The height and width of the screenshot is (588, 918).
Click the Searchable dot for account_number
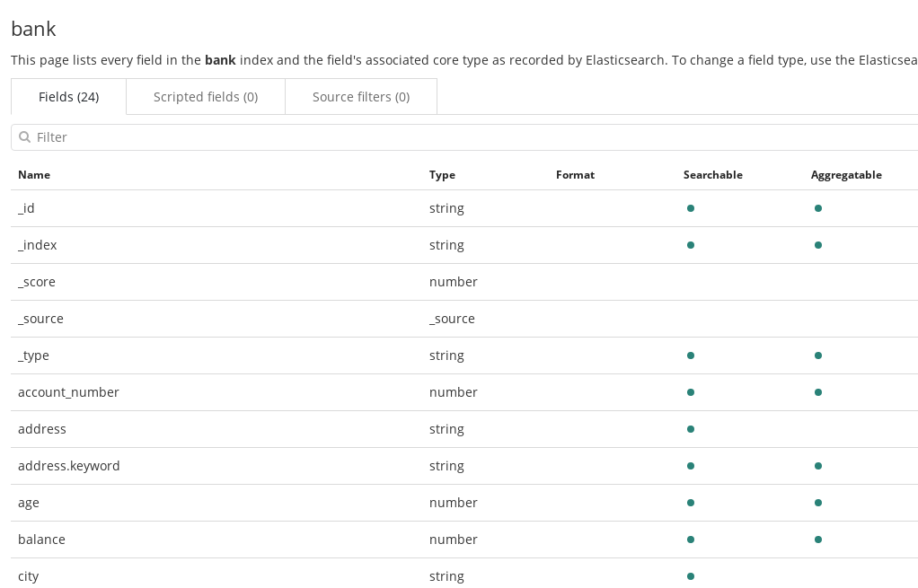(691, 392)
